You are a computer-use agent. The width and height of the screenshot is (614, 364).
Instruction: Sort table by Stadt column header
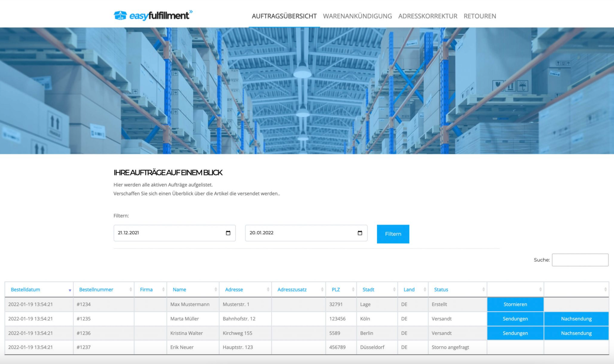click(368, 290)
